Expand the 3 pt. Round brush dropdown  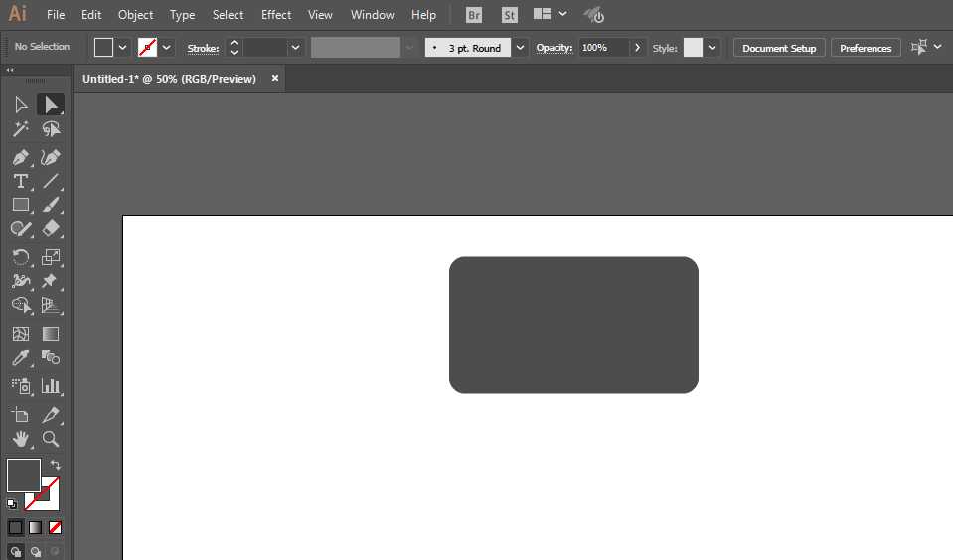521,48
